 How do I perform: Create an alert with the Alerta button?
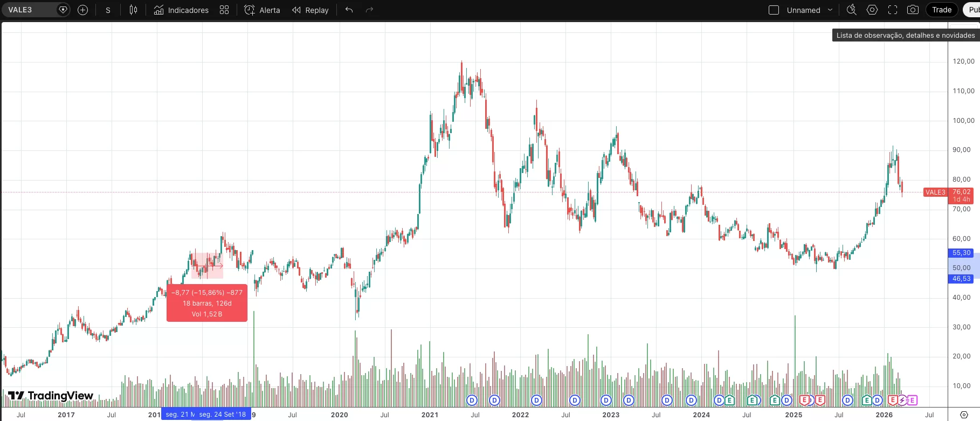pyautogui.click(x=262, y=10)
